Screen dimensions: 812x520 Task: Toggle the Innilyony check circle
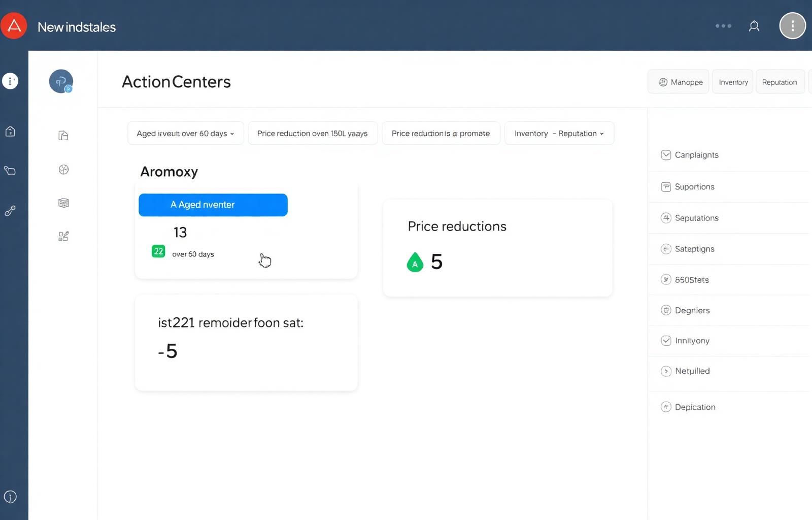pyautogui.click(x=666, y=341)
